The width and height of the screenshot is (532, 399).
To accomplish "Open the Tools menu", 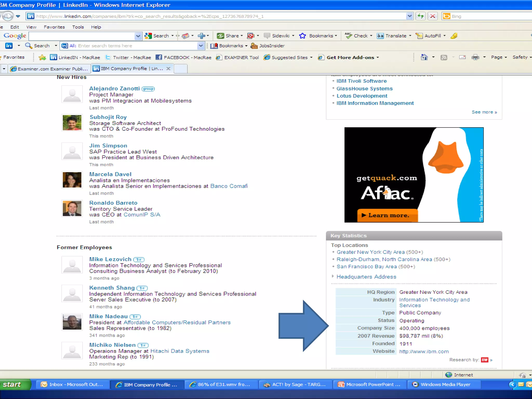I will pyautogui.click(x=78, y=27).
